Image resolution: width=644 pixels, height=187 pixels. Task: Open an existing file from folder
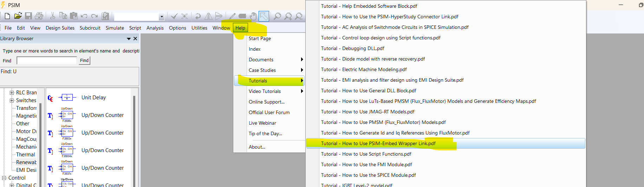point(18,16)
